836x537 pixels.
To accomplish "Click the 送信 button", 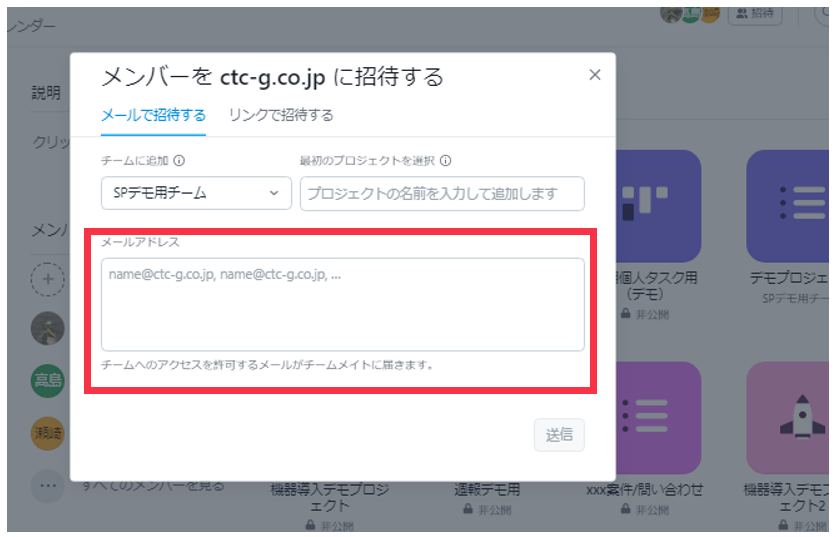I will [559, 435].
